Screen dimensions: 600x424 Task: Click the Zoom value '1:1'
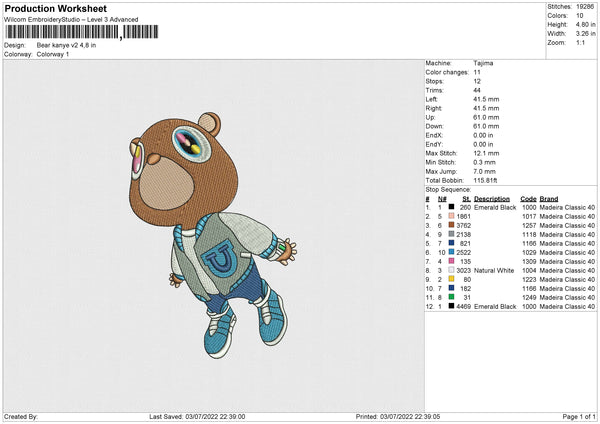click(x=580, y=42)
